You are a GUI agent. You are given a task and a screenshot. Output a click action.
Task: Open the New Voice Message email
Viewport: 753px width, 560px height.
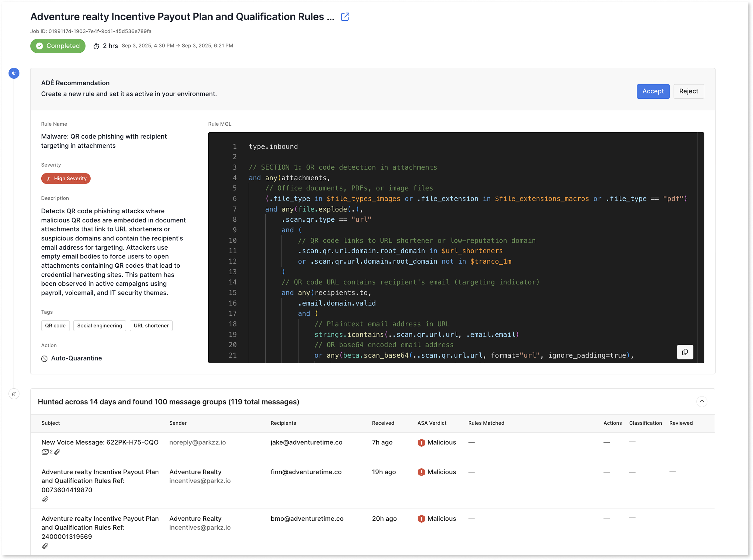(x=100, y=442)
